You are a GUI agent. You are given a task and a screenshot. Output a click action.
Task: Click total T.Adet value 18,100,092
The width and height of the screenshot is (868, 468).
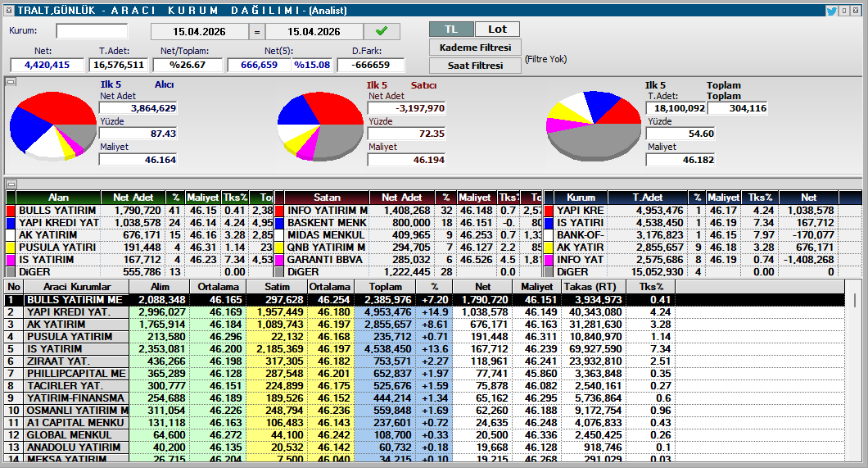click(676, 108)
